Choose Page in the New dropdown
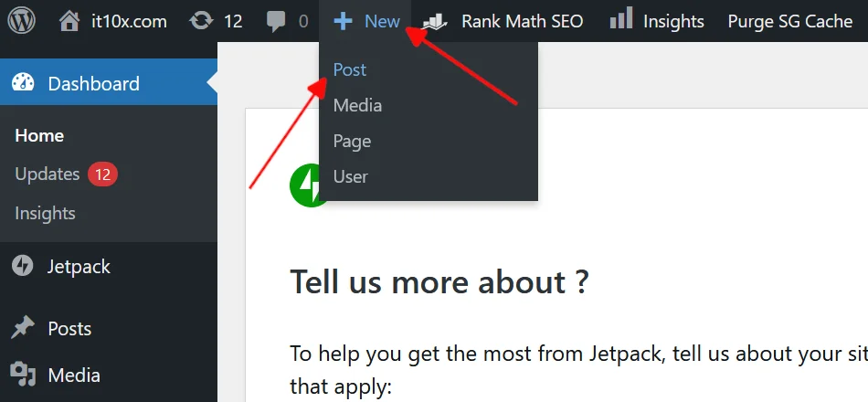This screenshot has width=868, height=402. pos(352,141)
